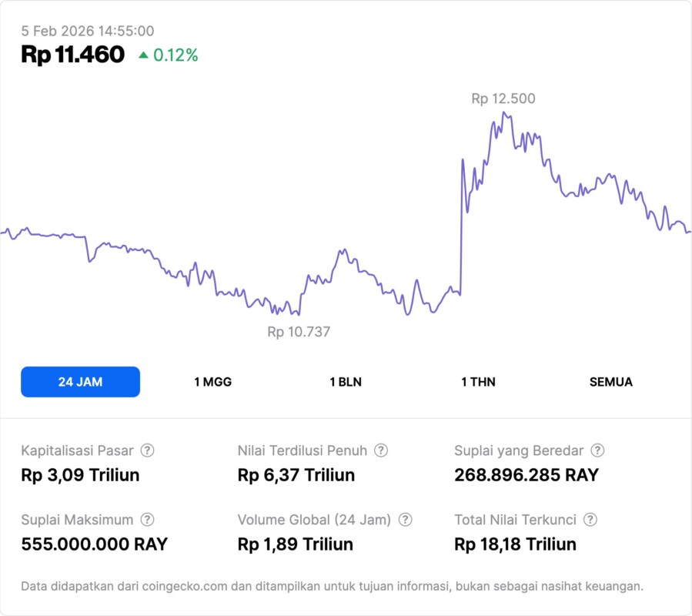
Task: Open info icon beside Suplai yang Beredar
Action: [597, 450]
